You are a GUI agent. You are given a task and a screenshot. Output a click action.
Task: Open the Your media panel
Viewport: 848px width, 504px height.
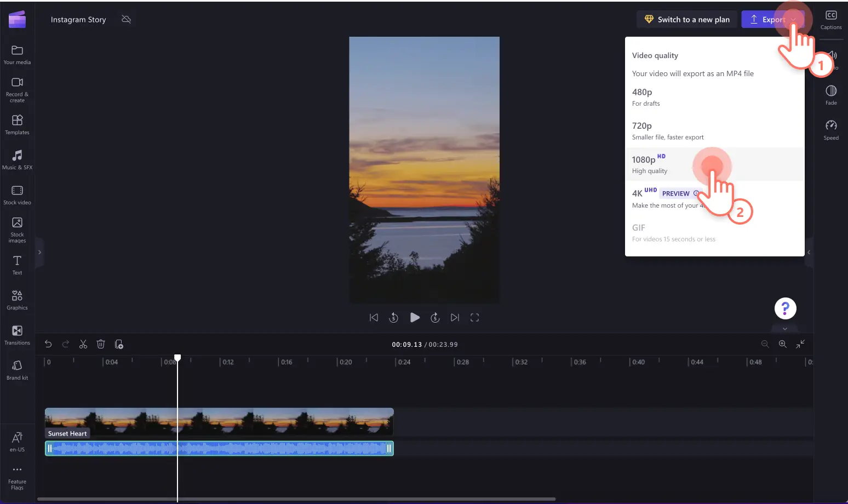coord(17,55)
